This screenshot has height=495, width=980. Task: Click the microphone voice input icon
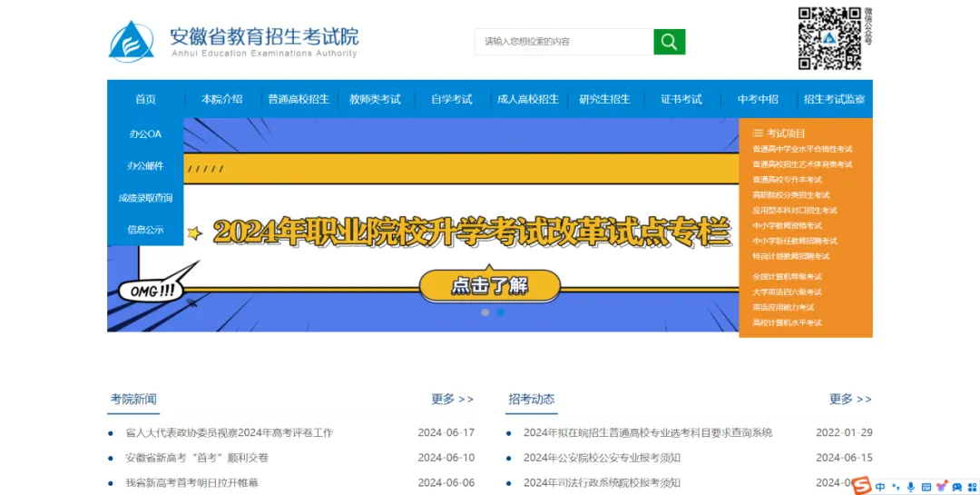click(x=911, y=487)
